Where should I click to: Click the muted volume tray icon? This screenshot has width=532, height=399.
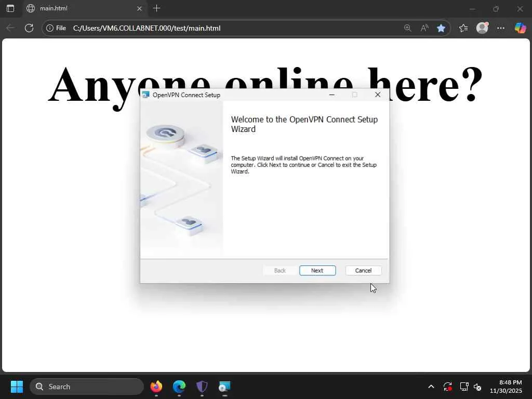click(478, 387)
